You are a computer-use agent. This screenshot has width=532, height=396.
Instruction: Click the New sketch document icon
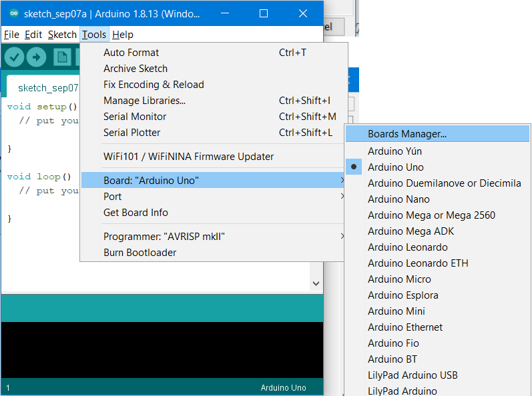pos(62,57)
